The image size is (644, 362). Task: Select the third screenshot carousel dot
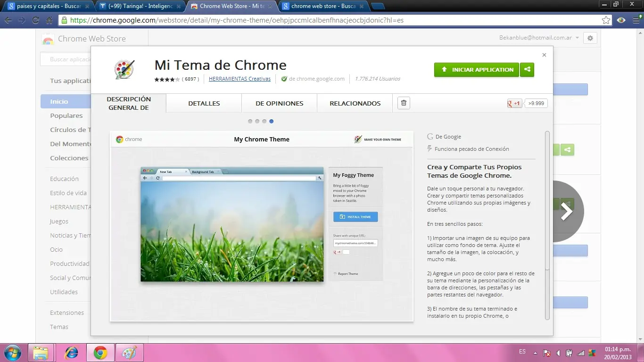coord(264,121)
